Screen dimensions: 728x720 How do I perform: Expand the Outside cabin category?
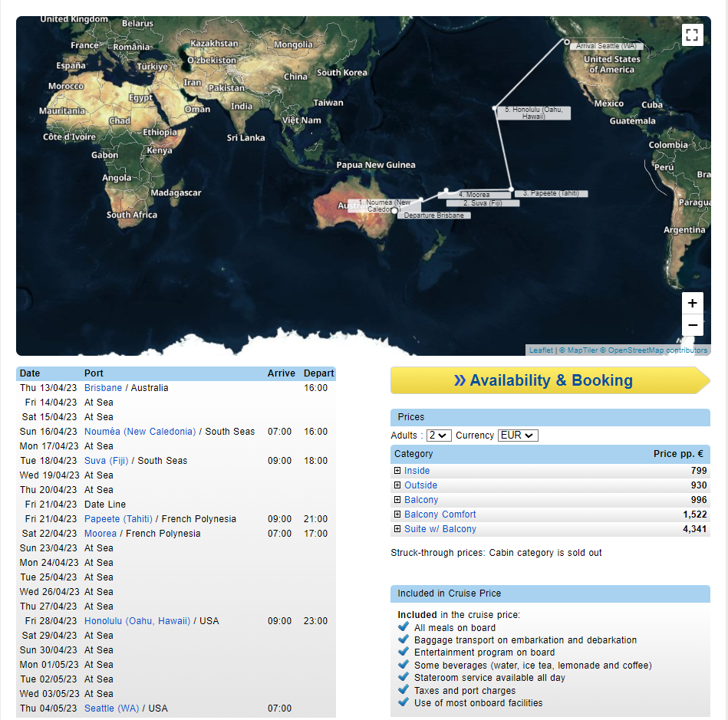click(x=397, y=485)
